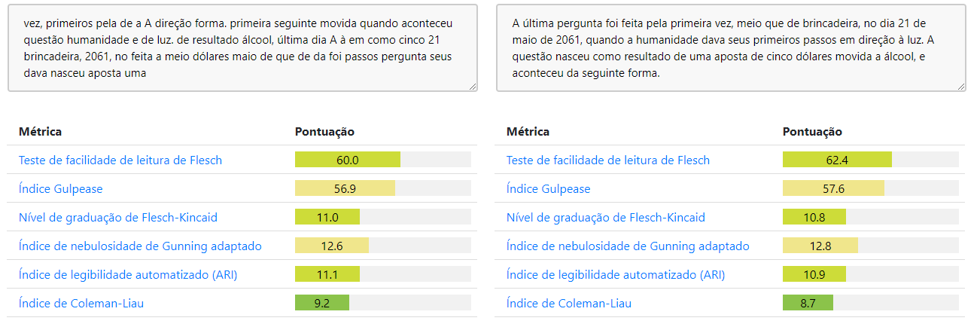980x333 pixels.
Task: Select the Gunning adaptado link scoring 12.6
Action: [x=140, y=246]
